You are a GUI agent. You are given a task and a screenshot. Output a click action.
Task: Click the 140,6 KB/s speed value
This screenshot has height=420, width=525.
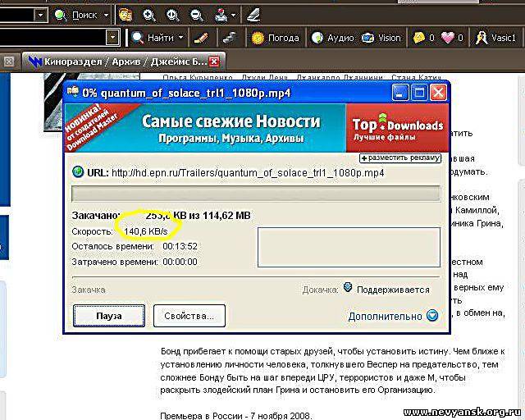point(146,231)
